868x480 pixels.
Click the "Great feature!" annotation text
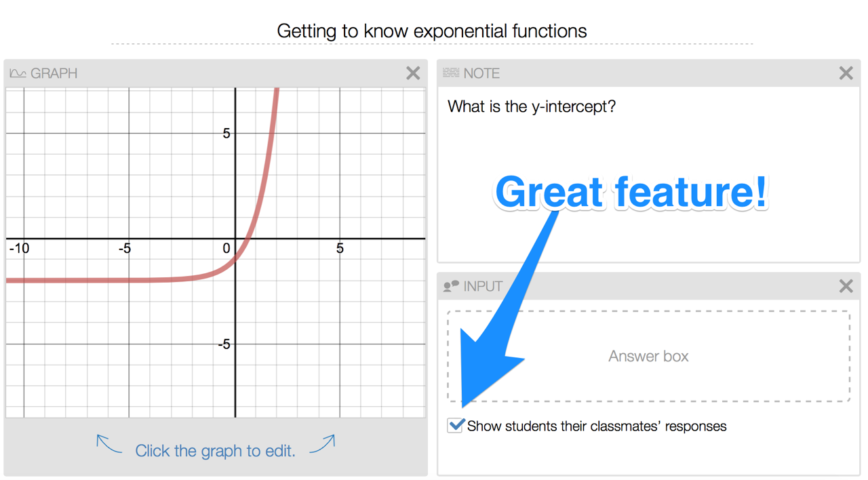point(631,192)
